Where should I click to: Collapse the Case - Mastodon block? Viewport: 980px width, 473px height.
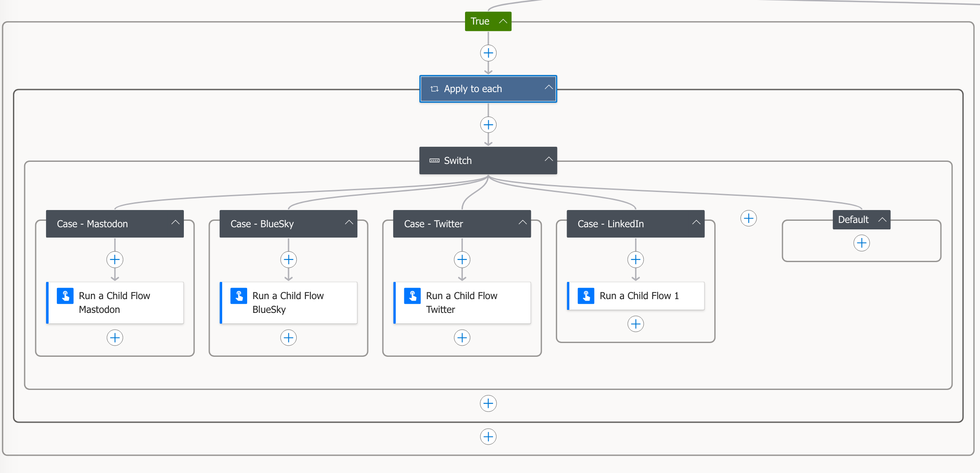pyautogui.click(x=175, y=223)
